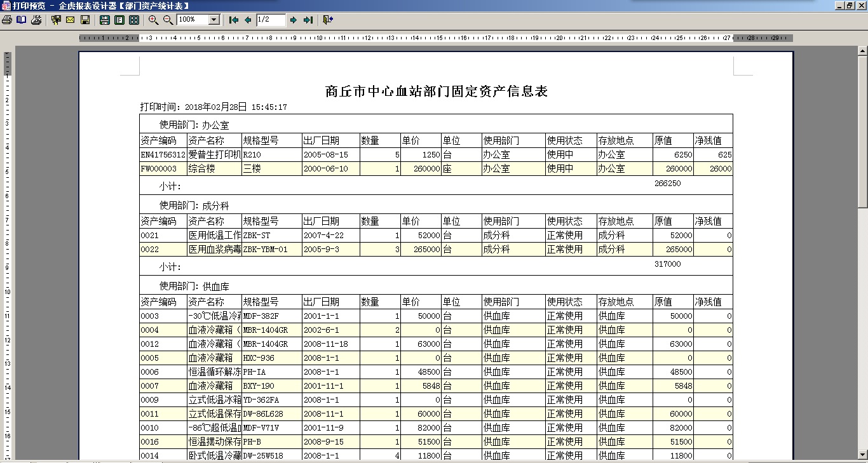Screen dimensions: 868x463
Task: Select the page width view icon
Action: (x=105, y=20)
